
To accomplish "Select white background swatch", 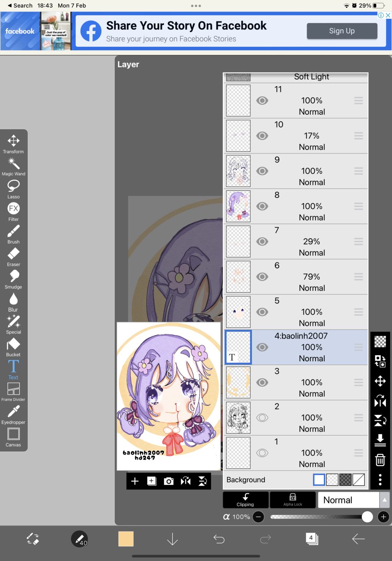I will [x=319, y=479].
